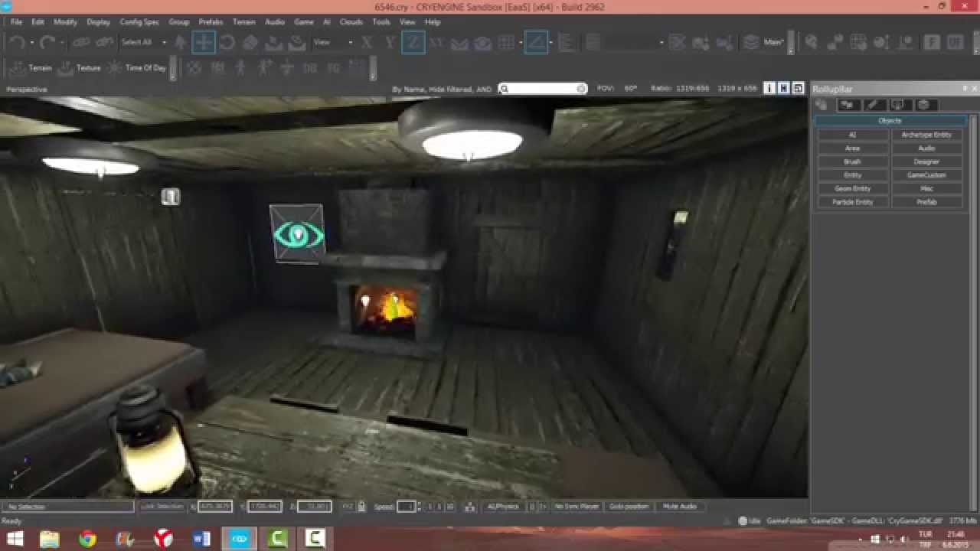Click the camera speed input field
Viewport: 980px width, 551px height.
(407, 507)
